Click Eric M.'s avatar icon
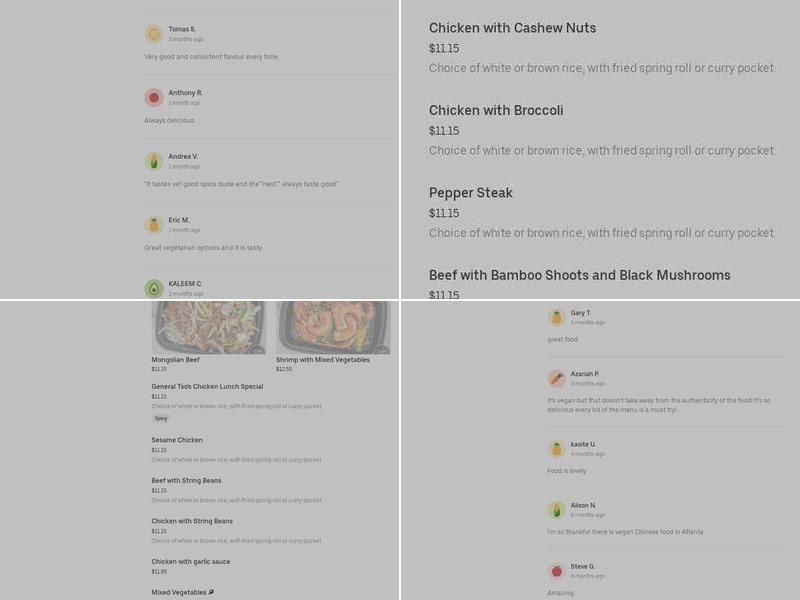 (x=153, y=222)
